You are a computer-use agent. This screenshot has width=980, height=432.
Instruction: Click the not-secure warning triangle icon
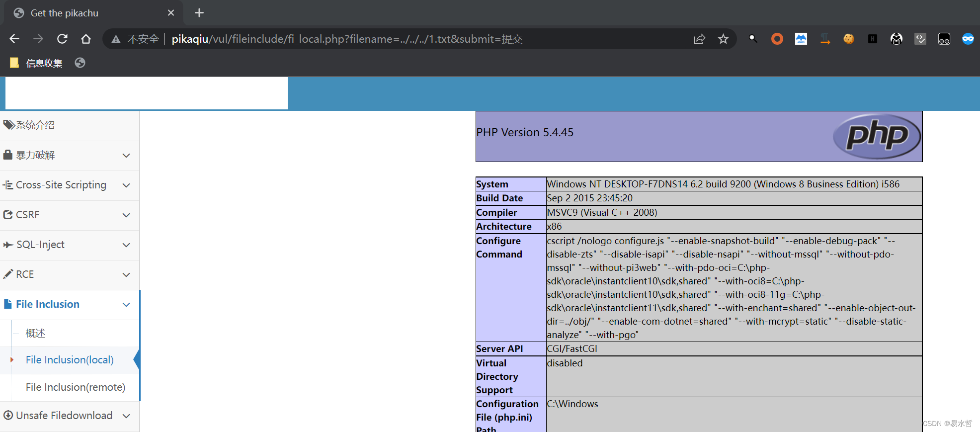click(x=116, y=39)
